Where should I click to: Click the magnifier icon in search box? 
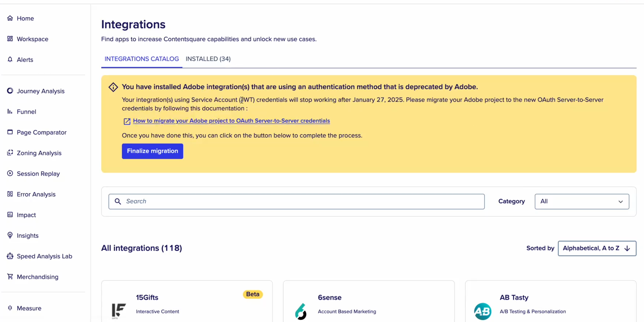tap(118, 201)
